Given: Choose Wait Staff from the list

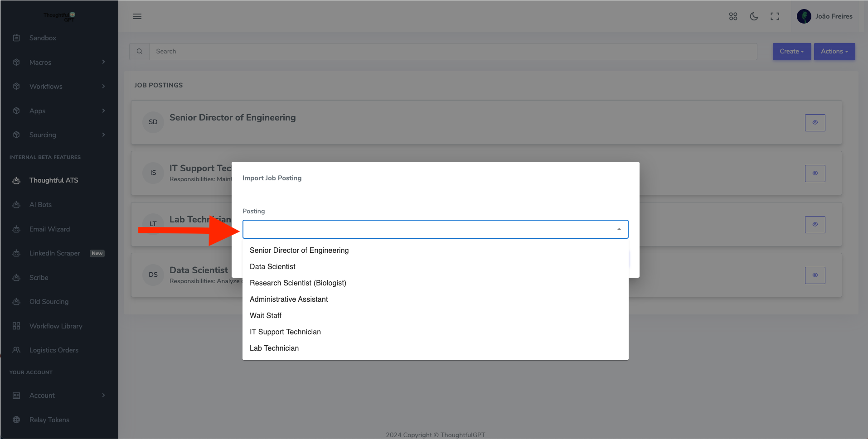Looking at the screenshot, I should tap(266, 316).
